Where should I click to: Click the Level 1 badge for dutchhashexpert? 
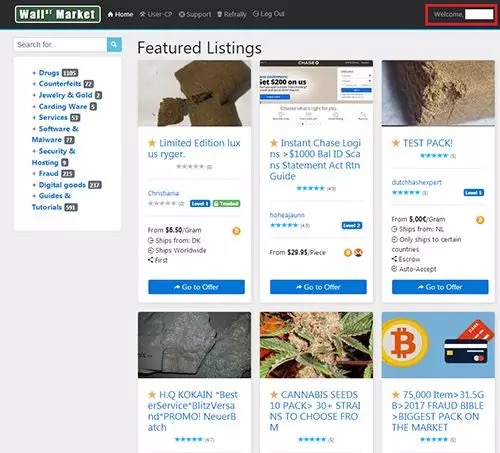(474, 193)
